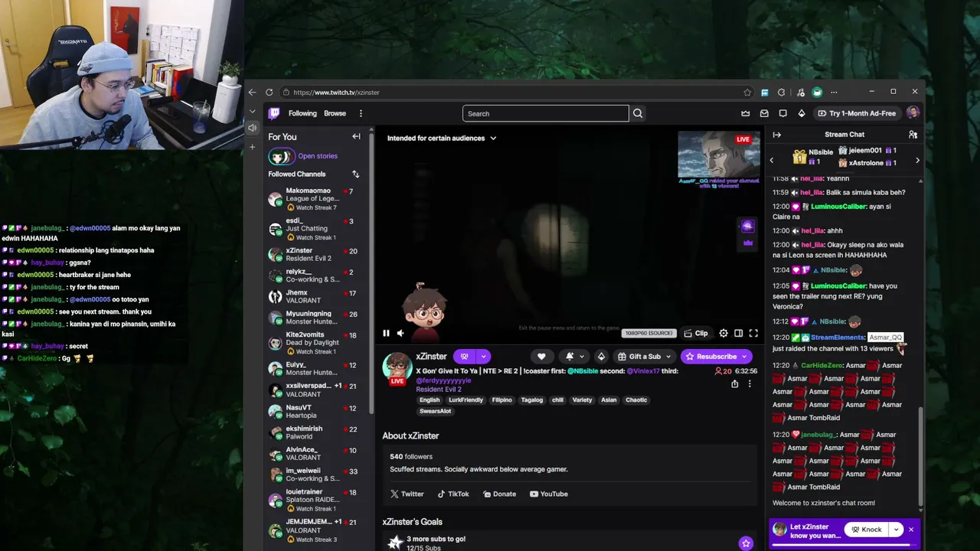The width and height of the screenshot is (980, 551).
Task: Click the Filipino stream tag
Action: [502, 399]
